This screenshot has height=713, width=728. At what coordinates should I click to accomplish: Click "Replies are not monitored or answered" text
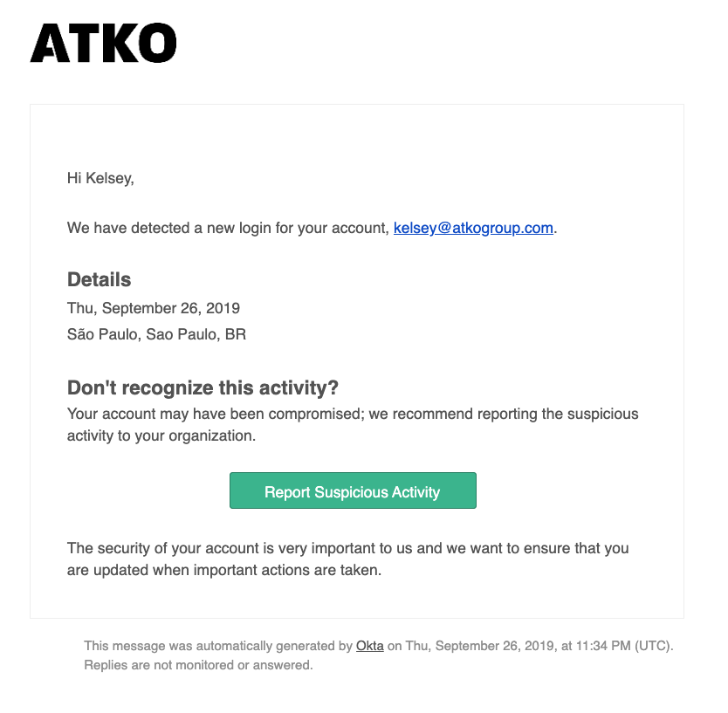pos(198,665)
